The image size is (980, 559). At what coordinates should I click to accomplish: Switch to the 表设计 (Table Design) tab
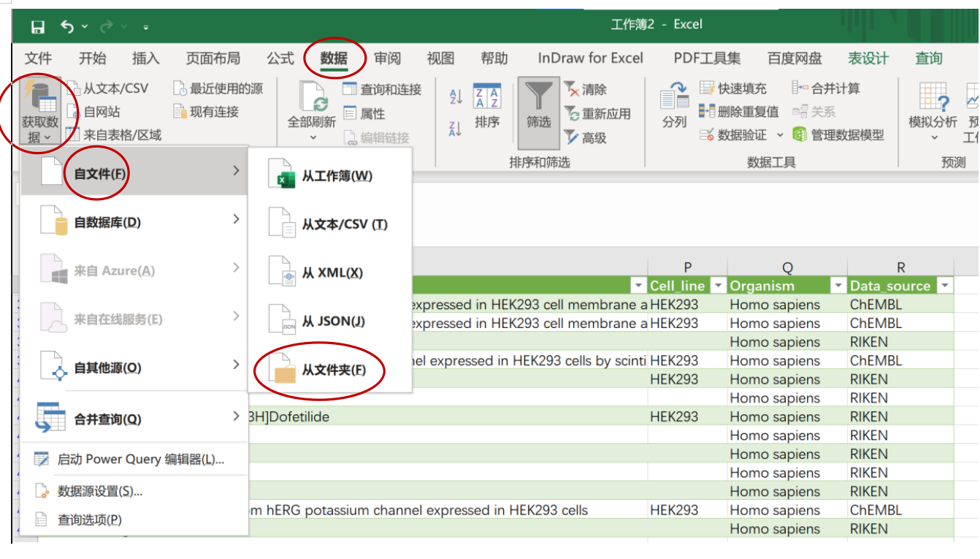(868, 58)
